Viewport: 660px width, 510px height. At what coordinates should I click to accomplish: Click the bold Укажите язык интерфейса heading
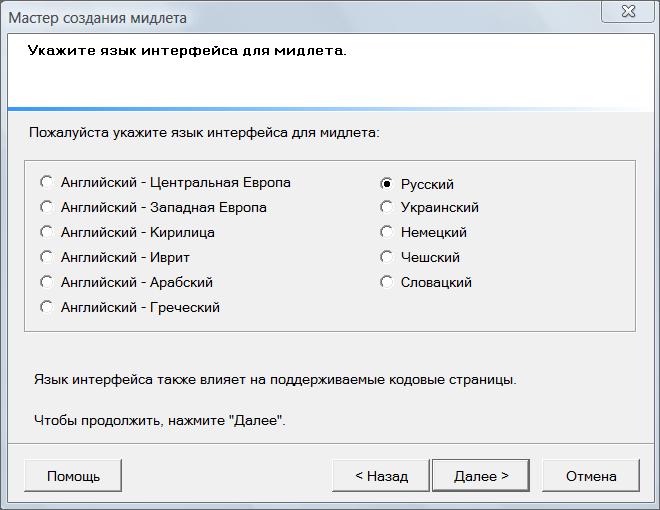[187, 49]
